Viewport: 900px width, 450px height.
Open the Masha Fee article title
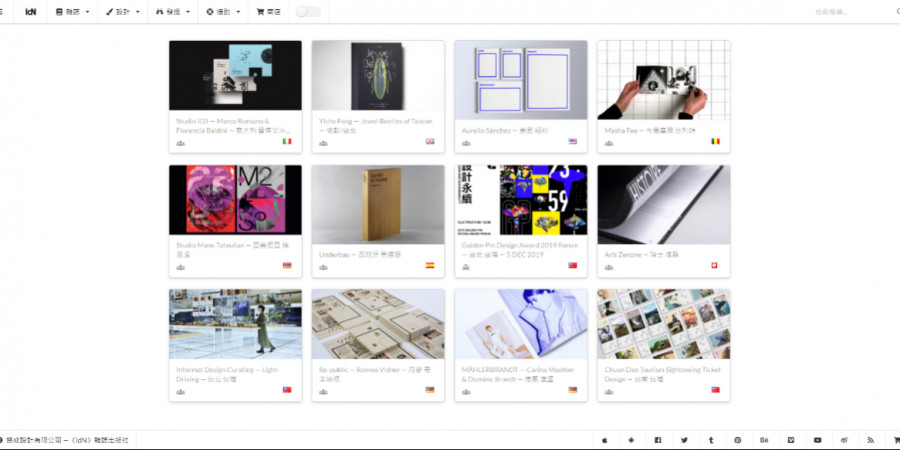[x=650, y=130]
